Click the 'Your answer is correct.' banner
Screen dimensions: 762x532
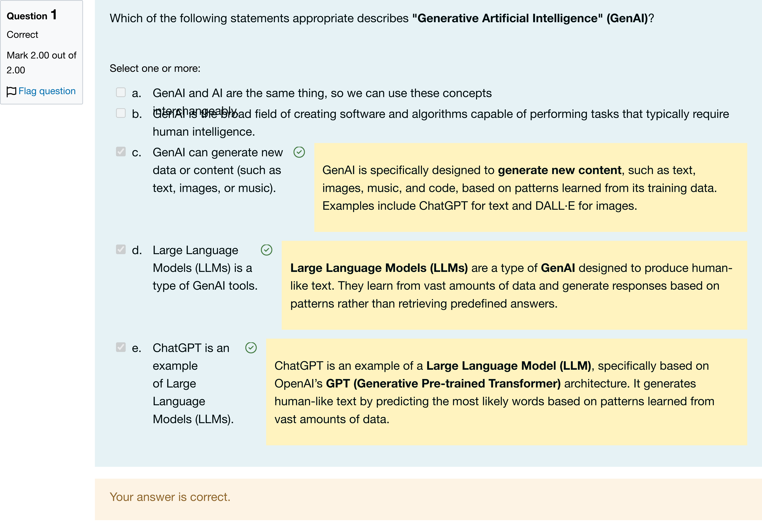tap(428, 499)
